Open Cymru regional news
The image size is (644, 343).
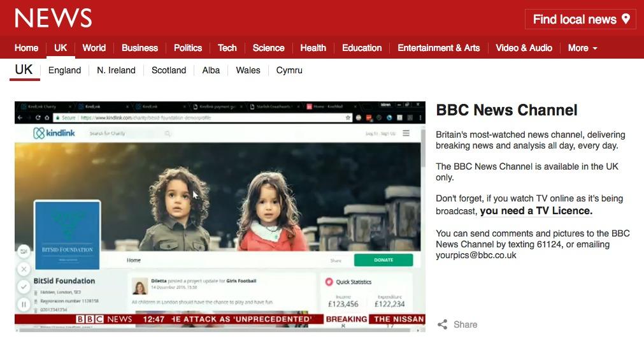289,70
